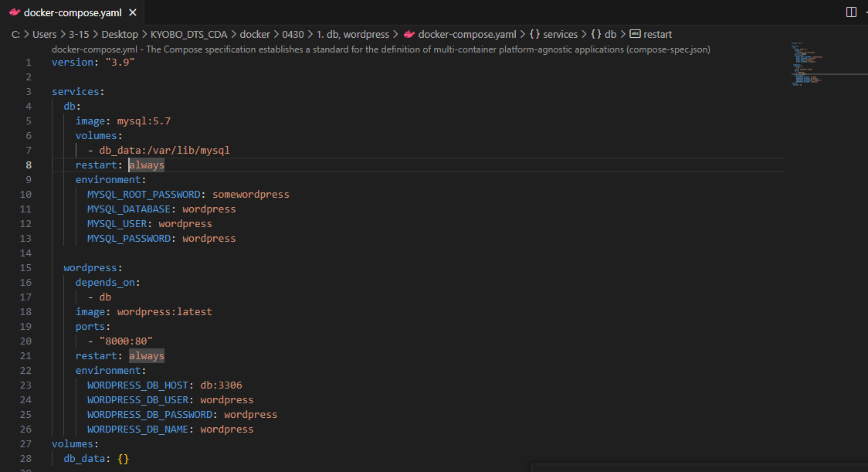Click line number 15 in the gutter

tap(25, 267)
